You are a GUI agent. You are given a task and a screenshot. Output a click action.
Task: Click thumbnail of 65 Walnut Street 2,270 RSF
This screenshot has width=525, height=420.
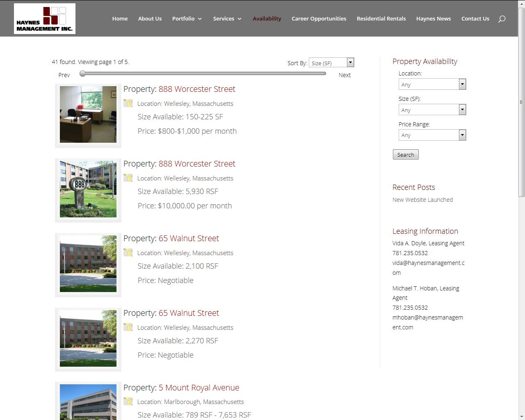pyautogui.click(x=88, y=338)
